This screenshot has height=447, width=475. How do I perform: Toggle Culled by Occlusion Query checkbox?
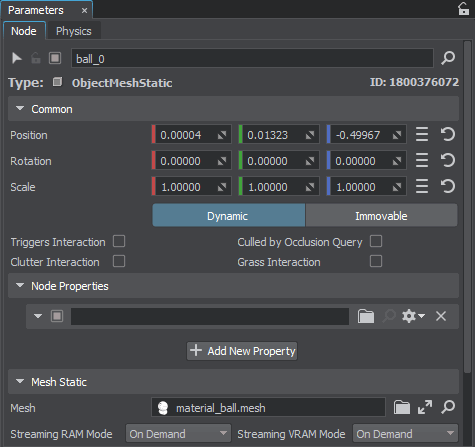376,241
